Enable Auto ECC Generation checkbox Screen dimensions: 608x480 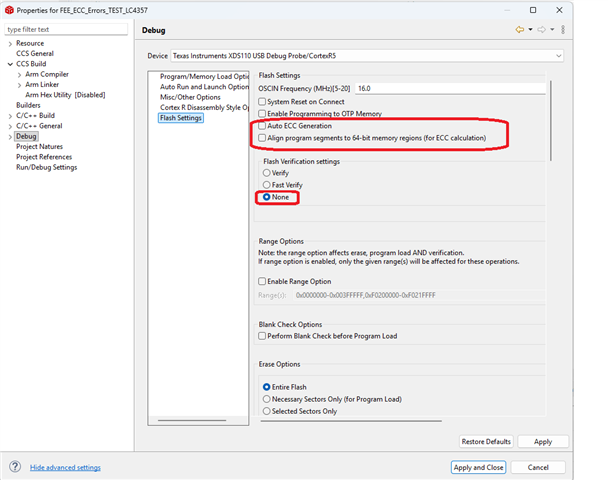click(263, 127)
